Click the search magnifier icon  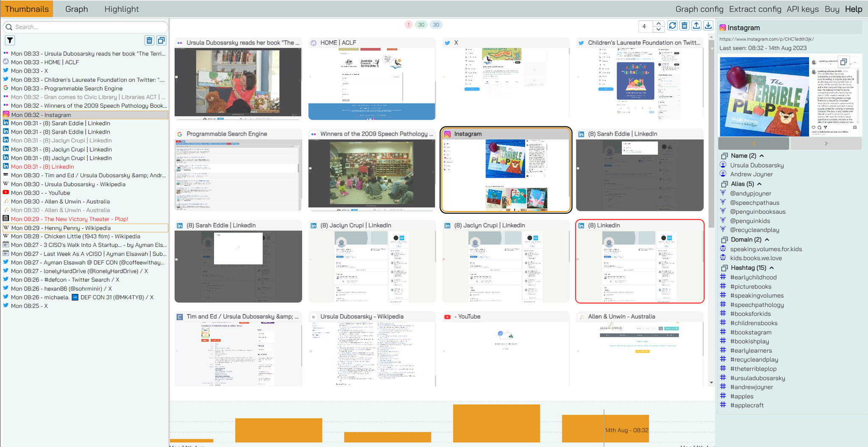coord(9,27)
